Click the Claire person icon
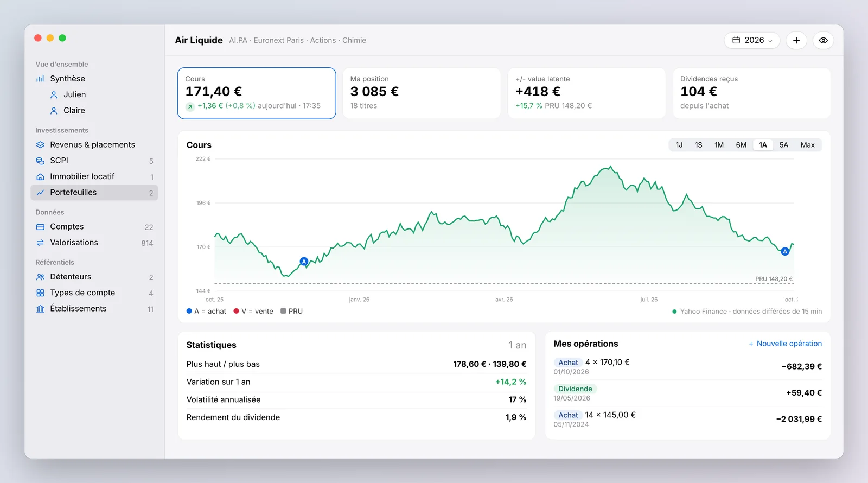Viewport: 868px width, 483px height. pyautogui.click(x=54, y=111)
